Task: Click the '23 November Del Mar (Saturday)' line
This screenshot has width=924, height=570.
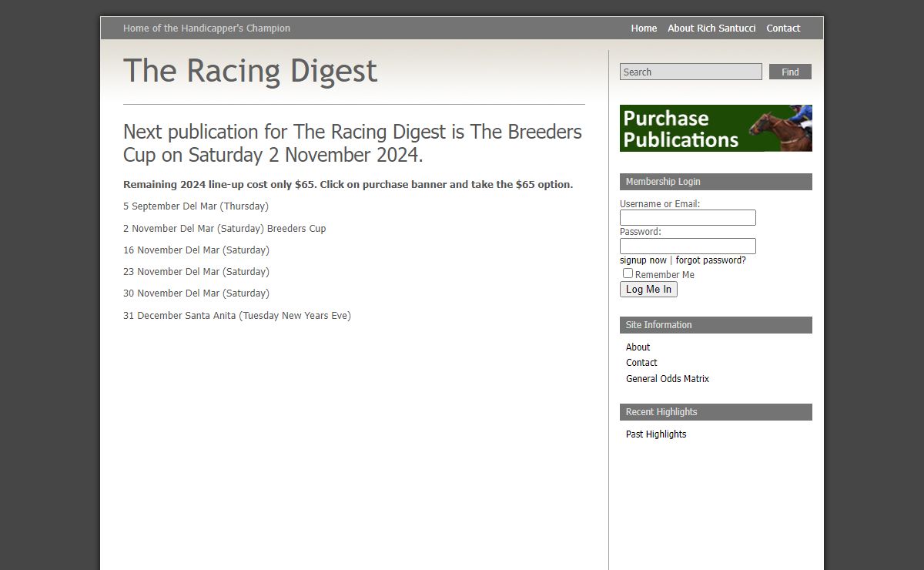Action: coord(196,272)
